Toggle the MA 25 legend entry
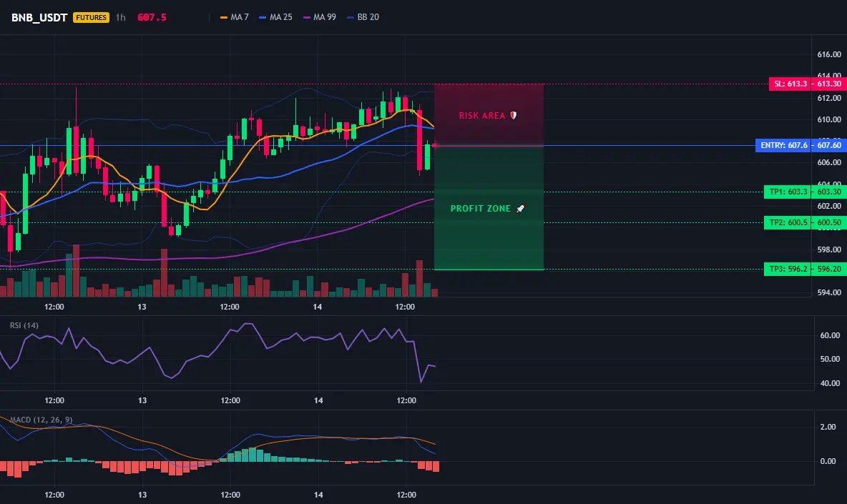This screenshot has height=504, width=847. point(275,17)
